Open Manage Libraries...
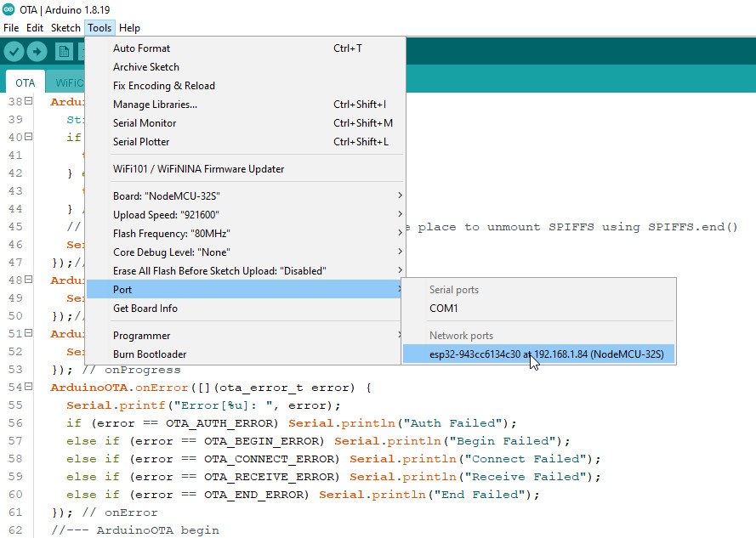 point(245,105)
